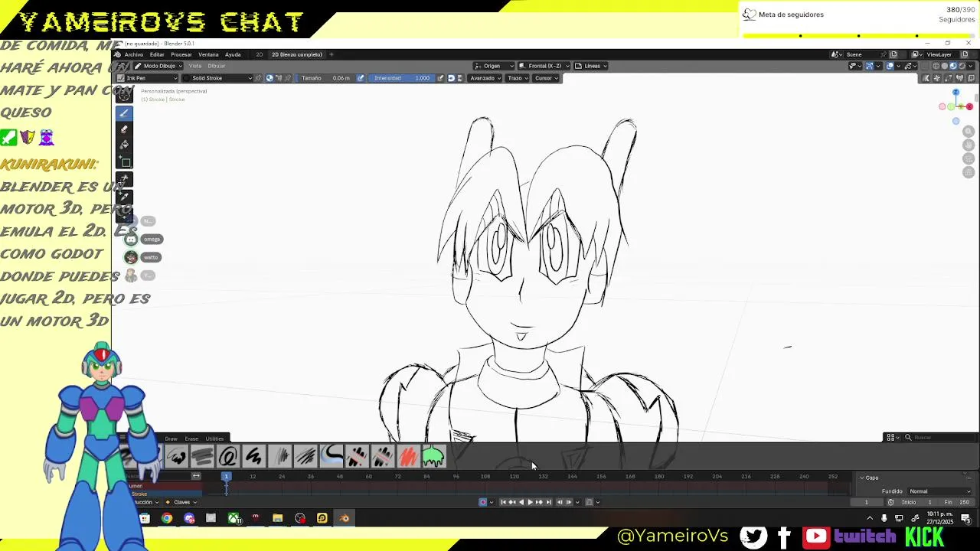This screenshot has height=551, width=980.
Task: Pick the spiral ink brush preset
Action: pos(227,457)
